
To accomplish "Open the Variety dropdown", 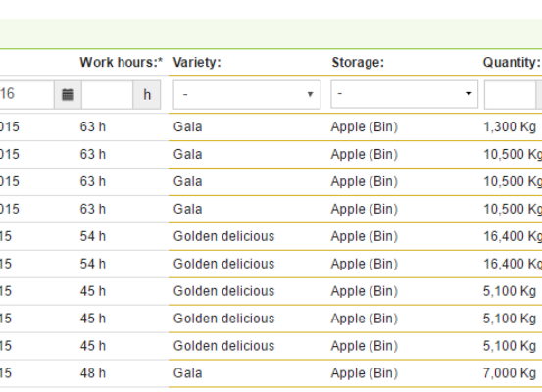I will tap(247, 95).
